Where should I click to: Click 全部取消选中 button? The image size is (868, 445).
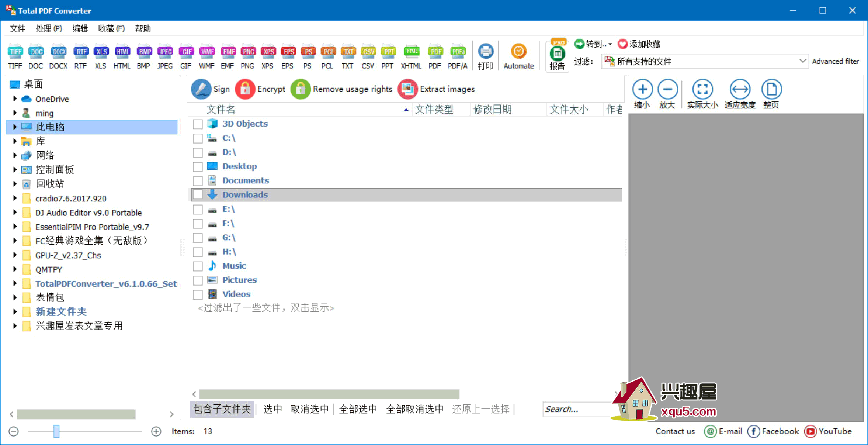(414, 409)
